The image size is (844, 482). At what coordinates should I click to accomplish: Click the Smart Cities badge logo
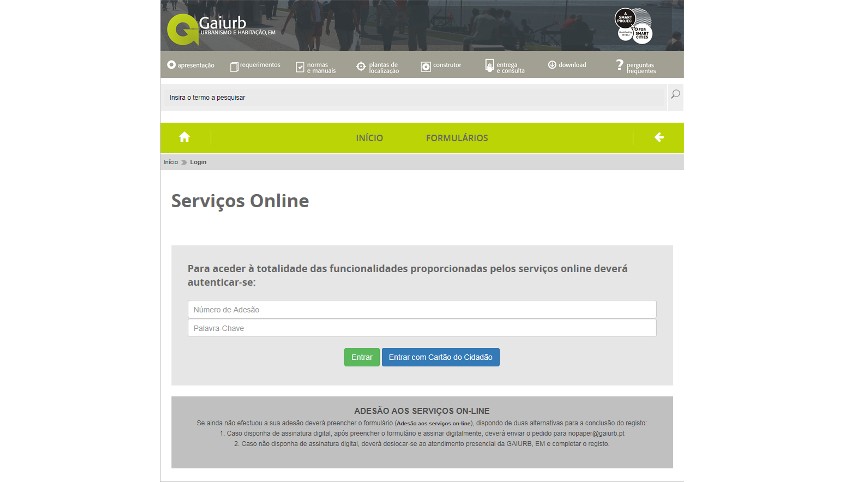tap(632, 25)
